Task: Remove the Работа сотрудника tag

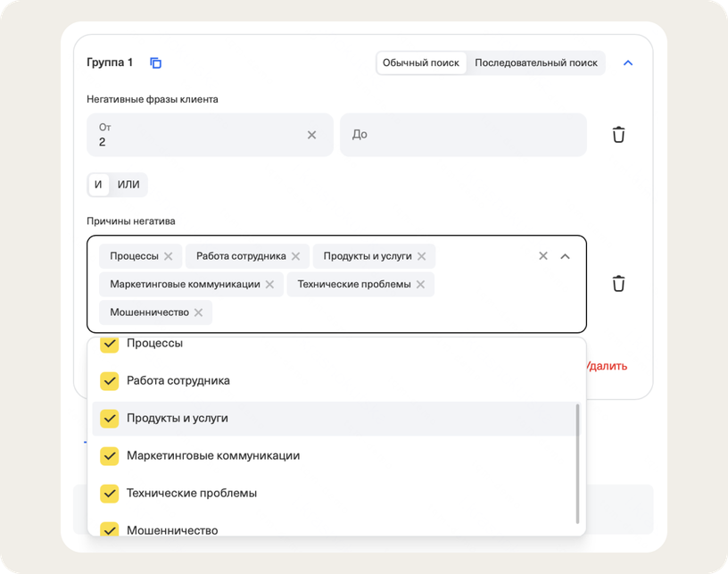Action: [x=296, y=256]
